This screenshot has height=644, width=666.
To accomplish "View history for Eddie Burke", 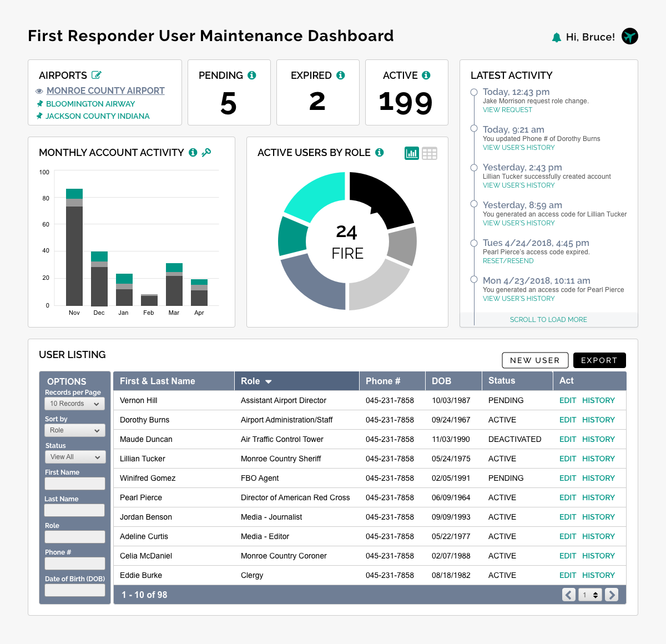I will click(x=598, y=575).
